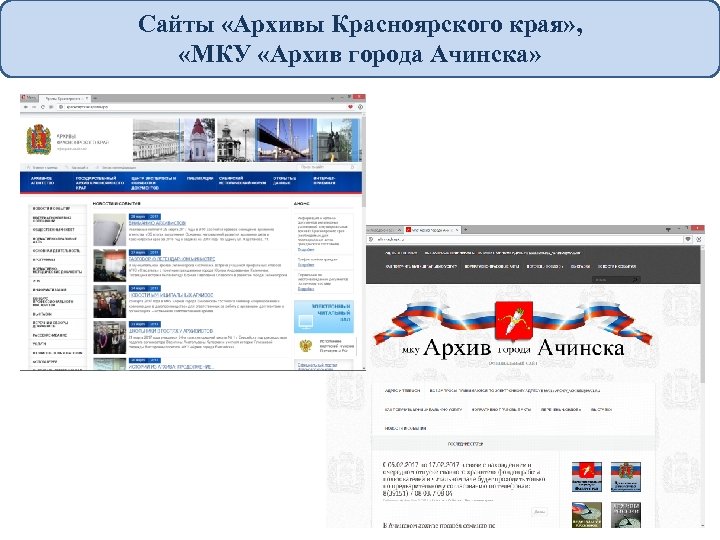This screenshot has height=540, width=720.
Task: Open Адрес и телефон in Achinsk dark header
Action: pyautogui.click(x=401, y=253)
